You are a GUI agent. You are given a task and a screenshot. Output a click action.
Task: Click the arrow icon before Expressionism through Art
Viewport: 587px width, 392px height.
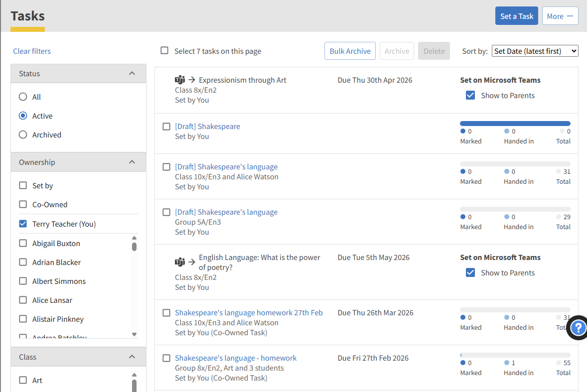192,80
